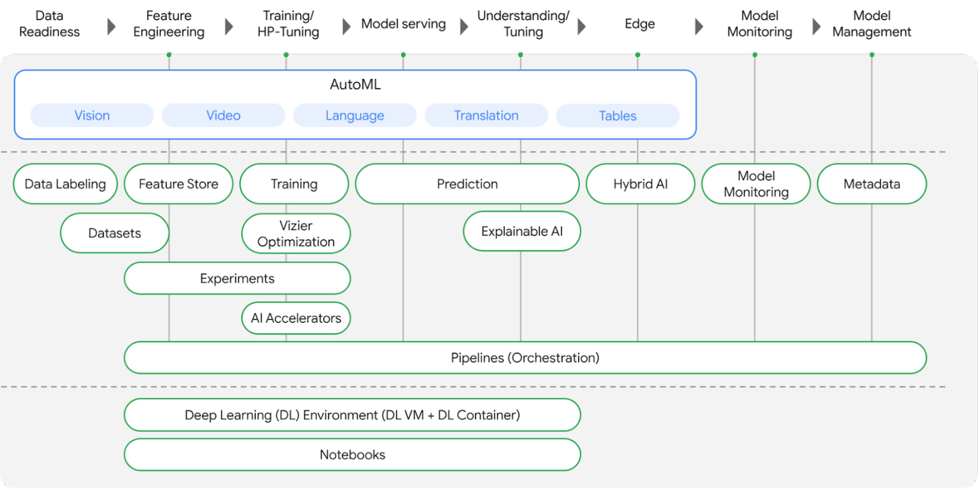Open the Metadata component box

[872, 184]
